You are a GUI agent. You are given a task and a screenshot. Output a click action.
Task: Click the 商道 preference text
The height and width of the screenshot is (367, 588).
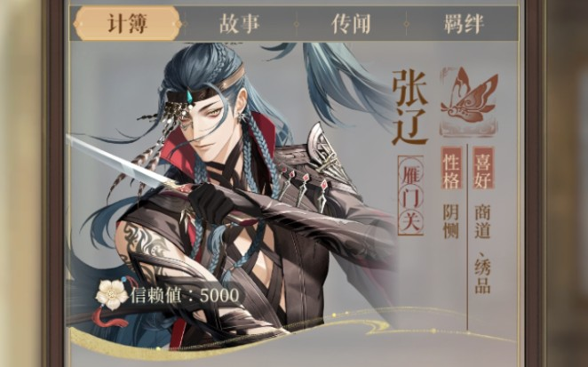coord(482,221)
